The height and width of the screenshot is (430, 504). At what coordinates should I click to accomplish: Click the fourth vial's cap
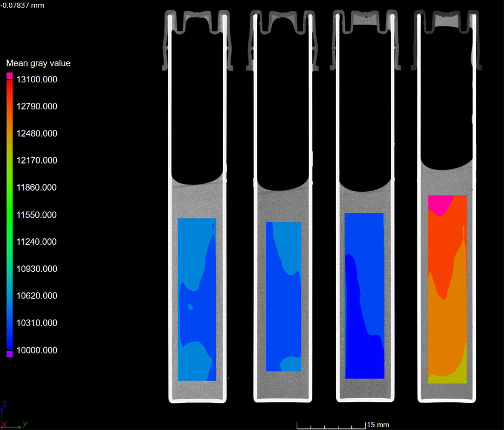pyautogui.click(x=447, y=40)
